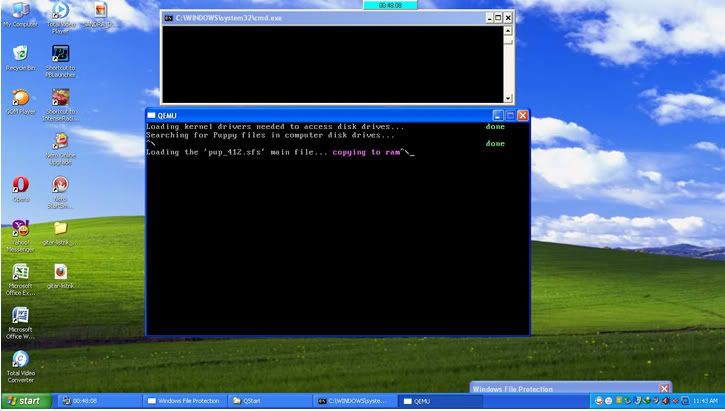
Task: Switch to the QEMU taskbar button
Action: coord(441,401)
